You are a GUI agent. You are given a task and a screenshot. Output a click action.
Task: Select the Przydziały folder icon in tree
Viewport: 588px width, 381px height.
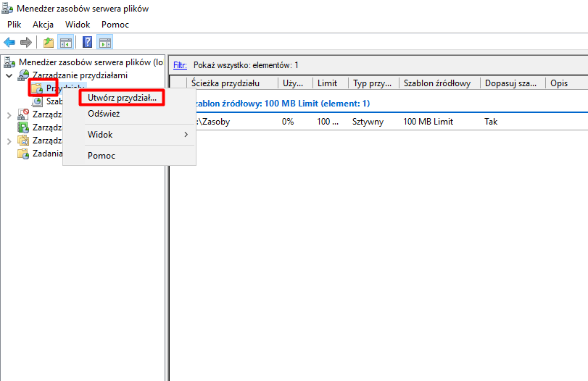point(37,88)
